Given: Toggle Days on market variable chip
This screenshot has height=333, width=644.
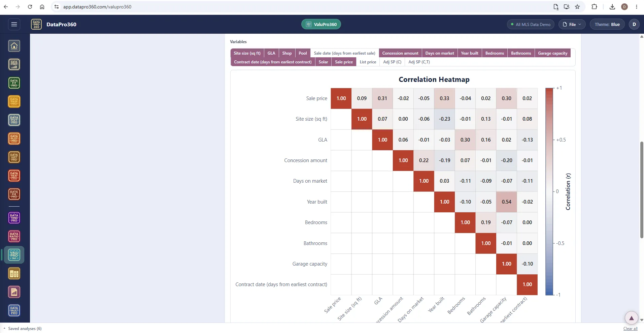Looking at the screenshot, I should click(x=440, y=53).
